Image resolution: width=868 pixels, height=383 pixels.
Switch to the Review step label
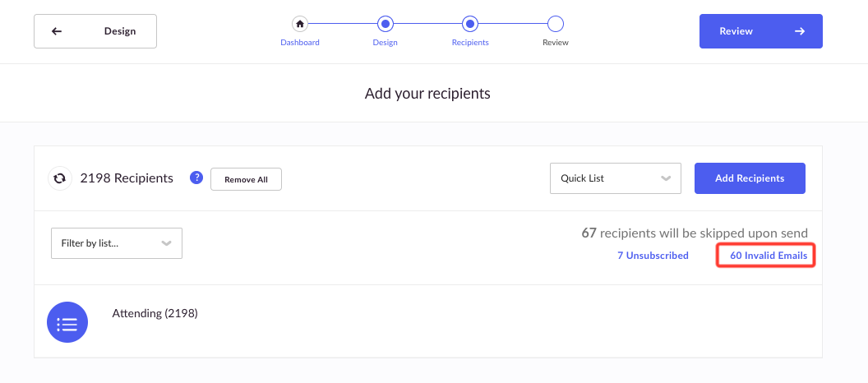point(555,42)
